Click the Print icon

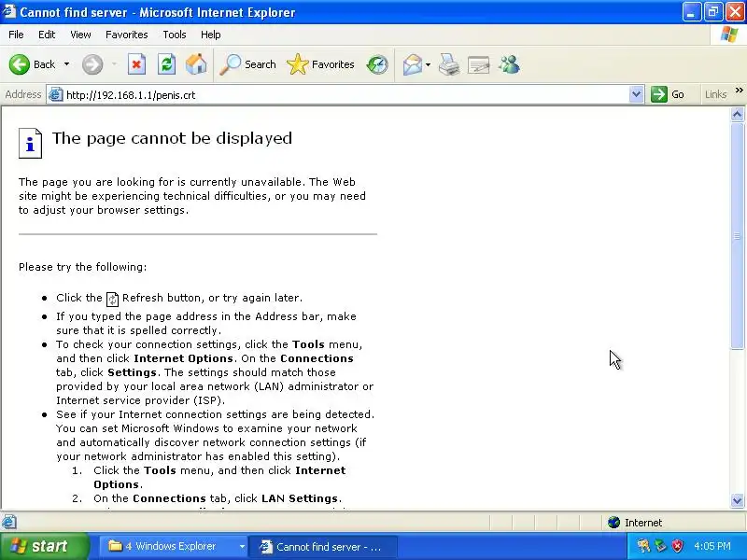(449, 64)
